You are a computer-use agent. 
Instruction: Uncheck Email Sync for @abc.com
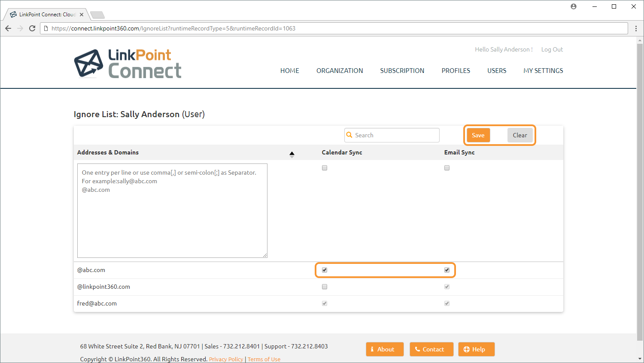pos(447,270)
